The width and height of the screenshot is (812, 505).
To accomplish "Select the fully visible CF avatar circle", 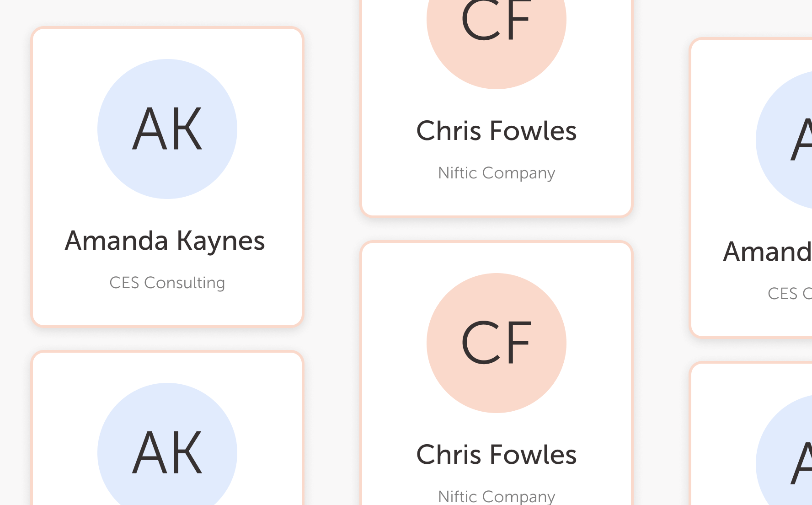I will [497, 343].
